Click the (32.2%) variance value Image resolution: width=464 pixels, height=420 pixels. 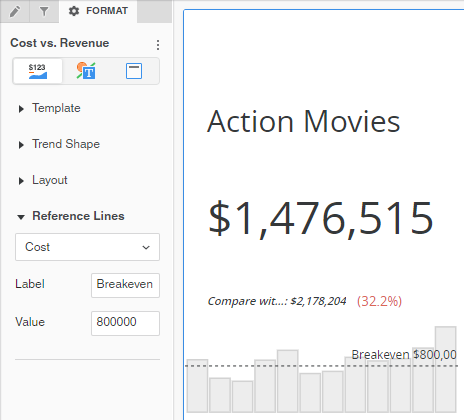[x=379, y=301]
